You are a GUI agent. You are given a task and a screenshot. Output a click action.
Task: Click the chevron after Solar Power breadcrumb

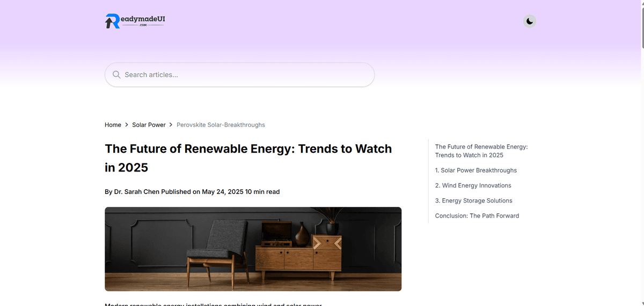pos(171,125)
